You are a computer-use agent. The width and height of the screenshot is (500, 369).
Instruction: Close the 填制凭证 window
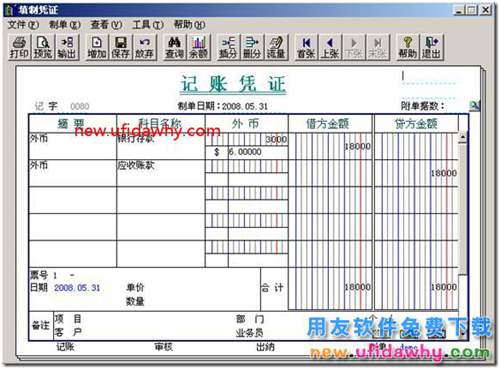(x=486, y=10)
